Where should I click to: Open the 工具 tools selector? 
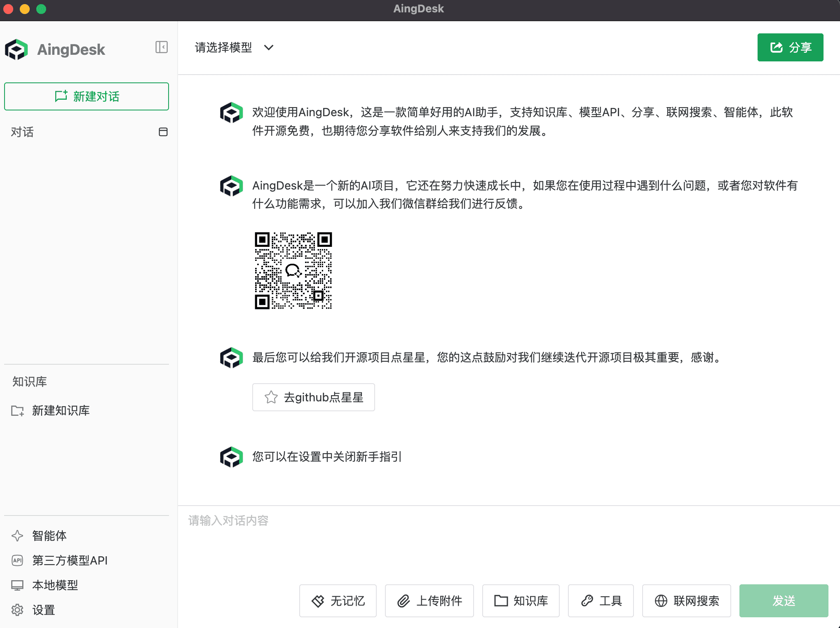(601, 601)
